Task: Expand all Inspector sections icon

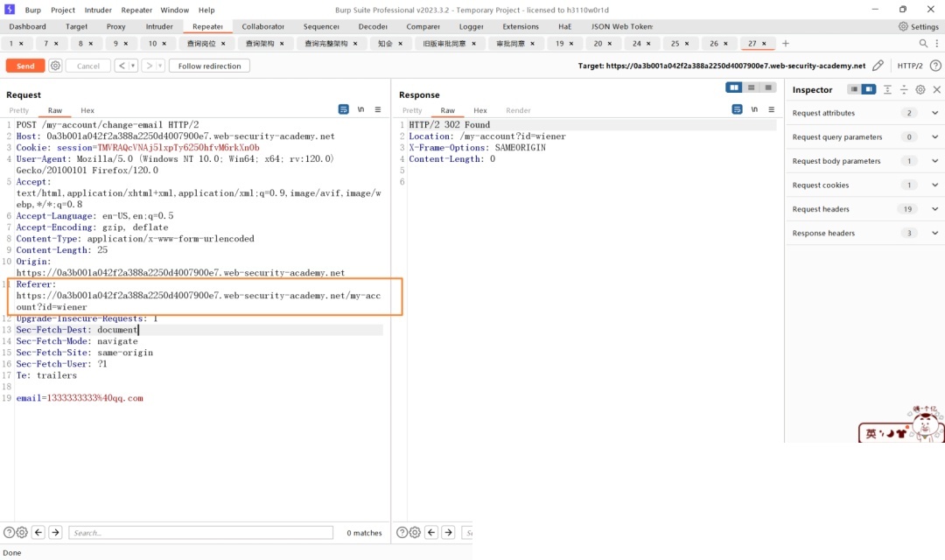Action: point(887,89)
